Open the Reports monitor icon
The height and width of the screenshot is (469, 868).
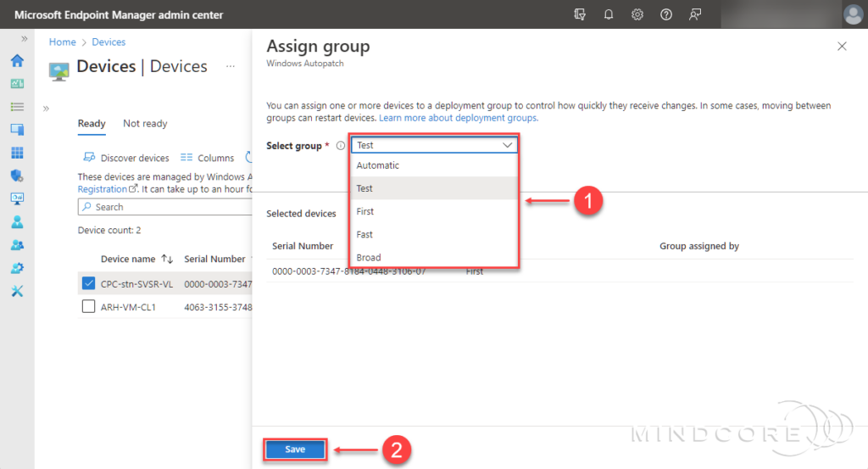point(17,198)
